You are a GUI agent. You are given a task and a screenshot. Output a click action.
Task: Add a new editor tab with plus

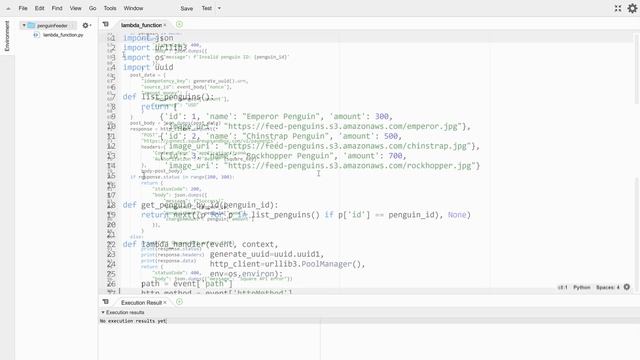click(x=179, y=24)
